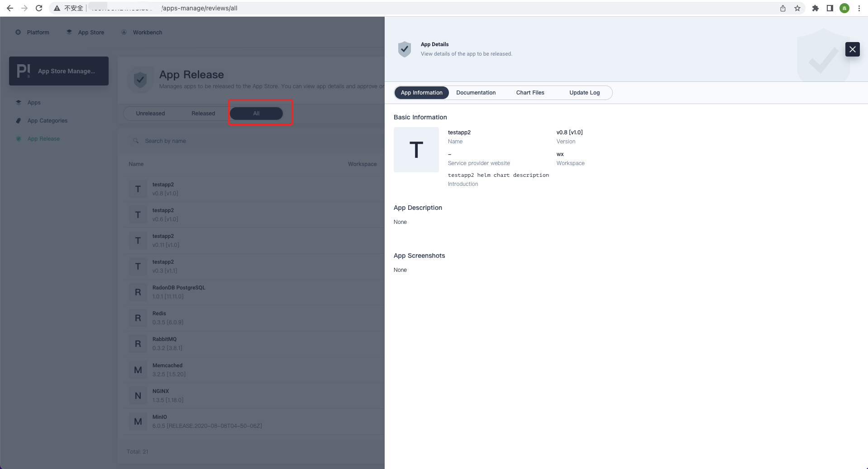868x469 pixels.
Task: Toggle the browser side panel icon
Action: (x=830, y=8)
